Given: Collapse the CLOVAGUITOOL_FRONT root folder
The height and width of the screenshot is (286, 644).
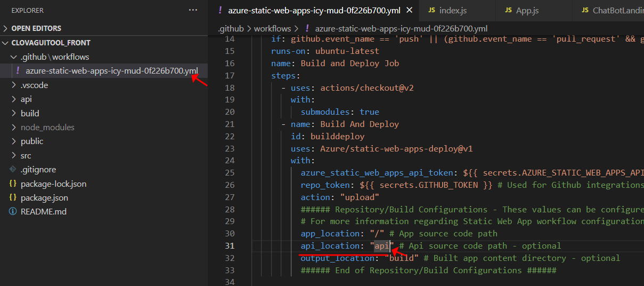Looking at the screenshot, I should [51, 43].
